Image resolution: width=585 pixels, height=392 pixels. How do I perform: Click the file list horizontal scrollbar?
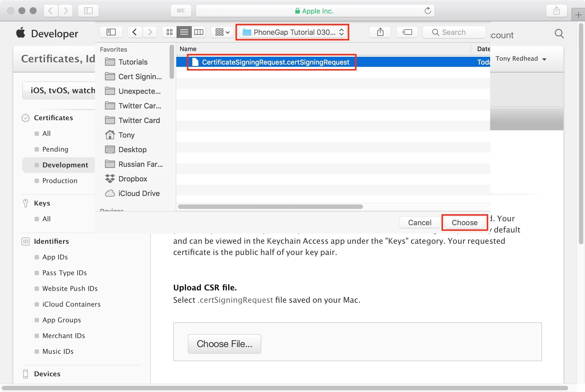pos(270,207)
